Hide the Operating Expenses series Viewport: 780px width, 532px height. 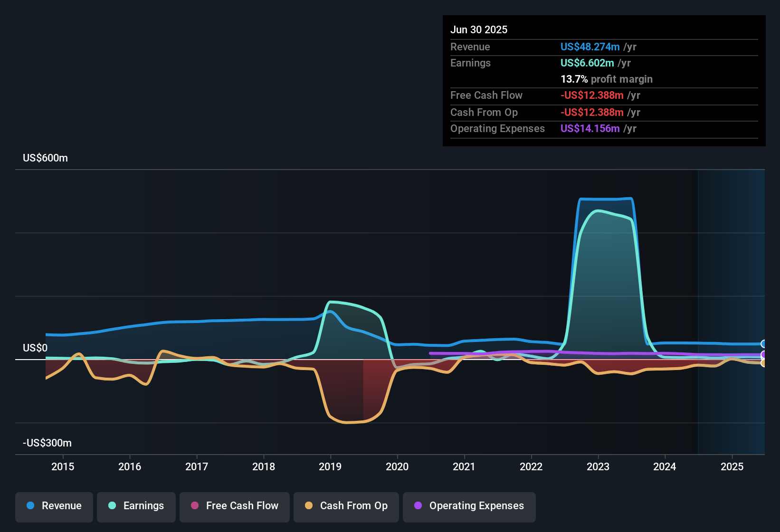coord(469,506)
